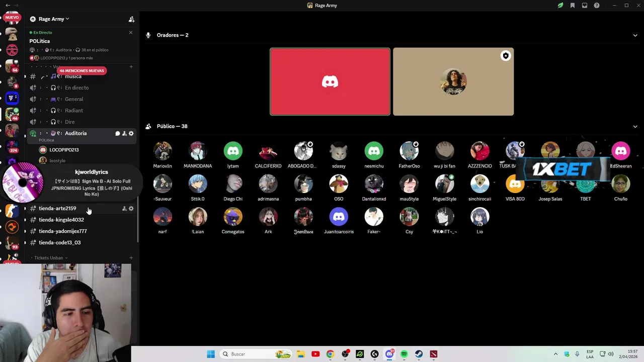Viewport: 644px width, 362px height.
Task: Open the server icon with 93 badge
Action: pos(12,243)
